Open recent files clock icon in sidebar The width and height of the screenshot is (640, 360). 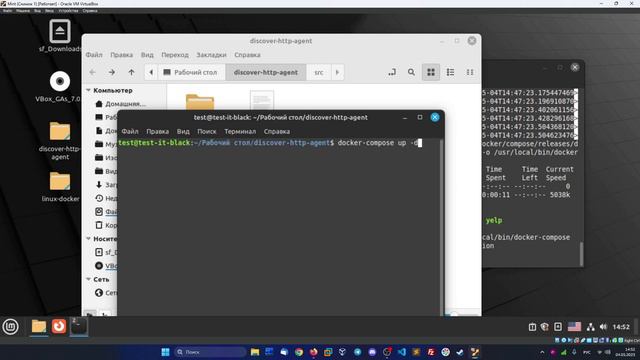click(x=99, y=198)
